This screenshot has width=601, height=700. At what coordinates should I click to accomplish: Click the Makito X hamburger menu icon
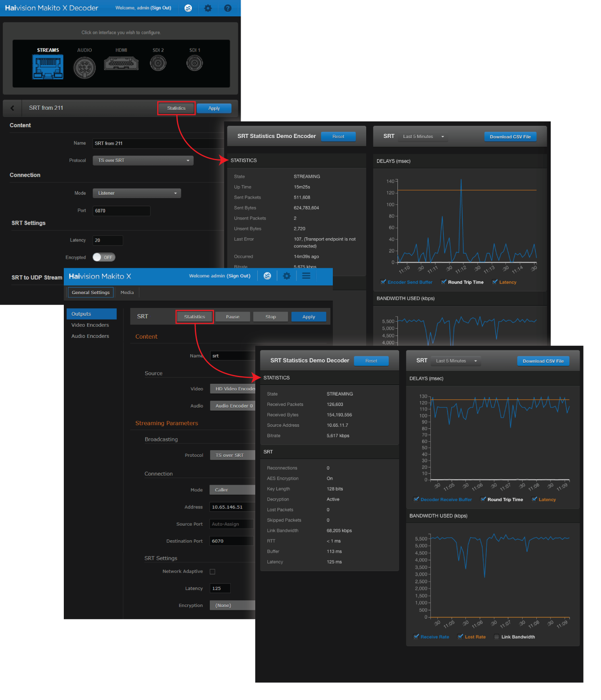click(306, 276)
